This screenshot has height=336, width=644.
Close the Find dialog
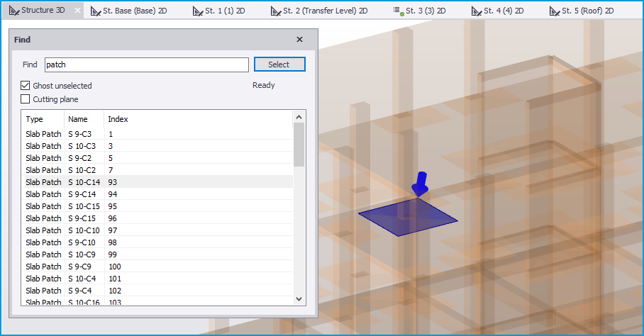[299, 40]
